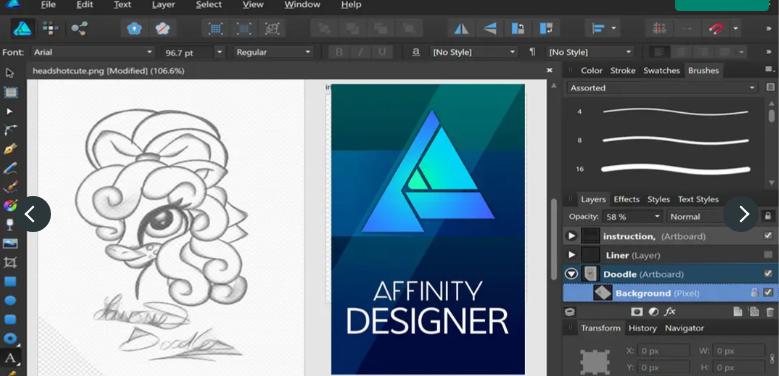Screen dimensions: 779x376
Task: Select the Fill gradient color wheel tool
Action: (10, 206)
